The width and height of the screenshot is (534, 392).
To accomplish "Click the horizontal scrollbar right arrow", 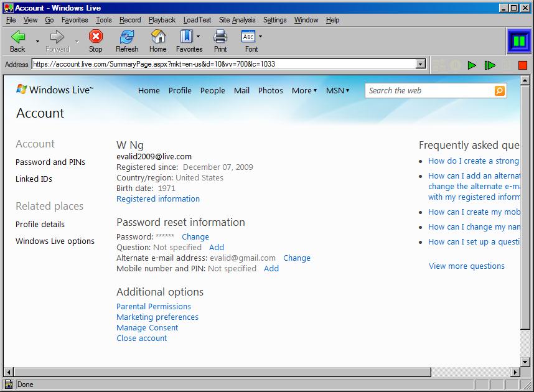I will click(515, 372).
